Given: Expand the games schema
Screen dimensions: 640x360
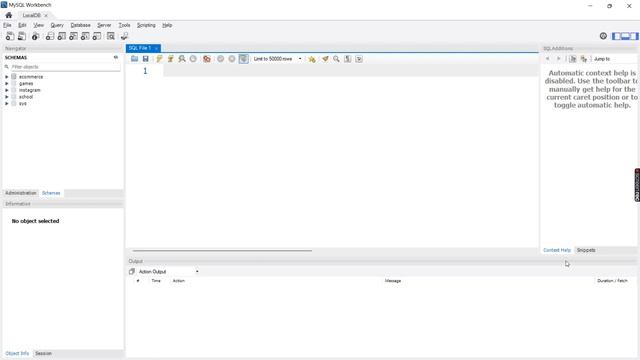Looking at the screenshot, I should click(x=7, y=83).
